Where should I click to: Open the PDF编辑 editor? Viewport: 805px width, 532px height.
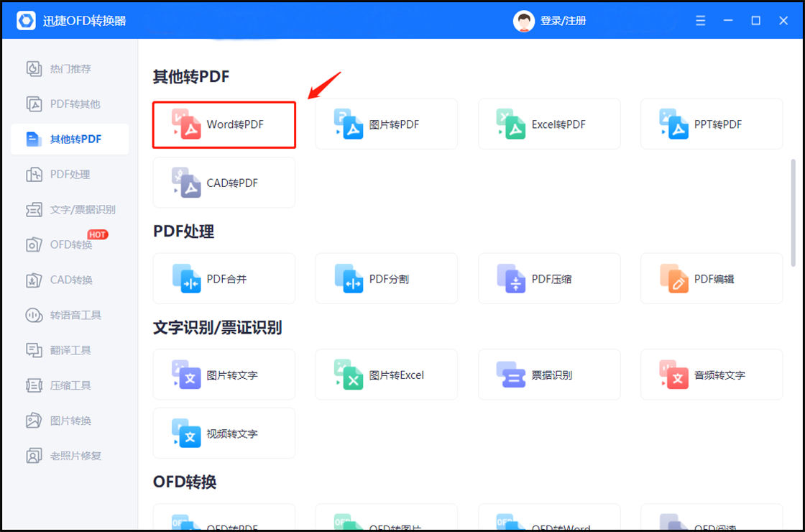pyautogui.click(x=712, y=278)
